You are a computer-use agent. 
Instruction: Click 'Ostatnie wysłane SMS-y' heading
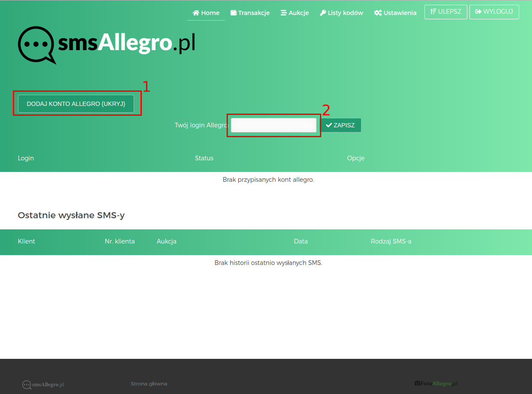(71, 215)
